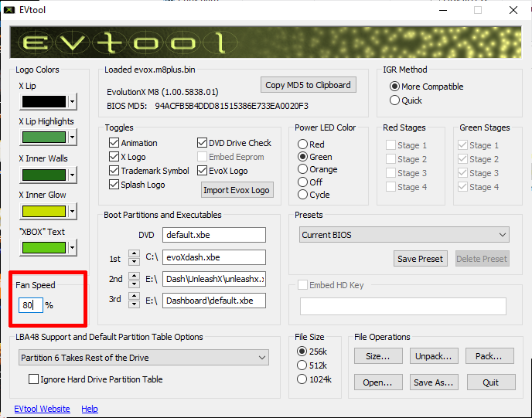Select 1024k file size
This screenshot has width=532, height=418.
coord(314,379)
